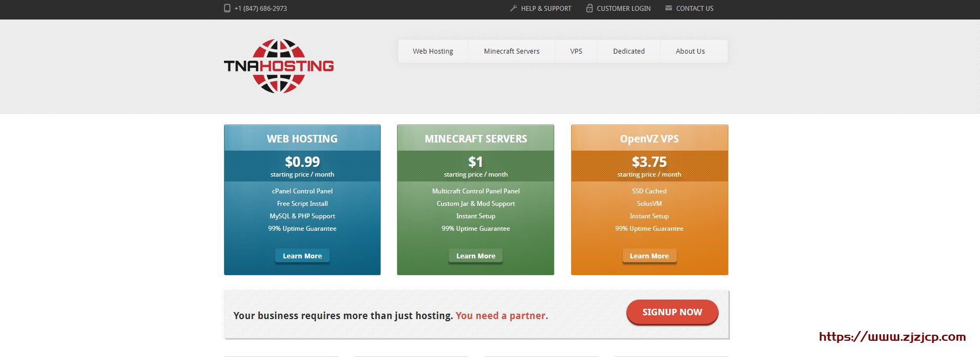980x357 pixels.
Task: Click the wrench icon beside Help & Support
Action: 514,8
